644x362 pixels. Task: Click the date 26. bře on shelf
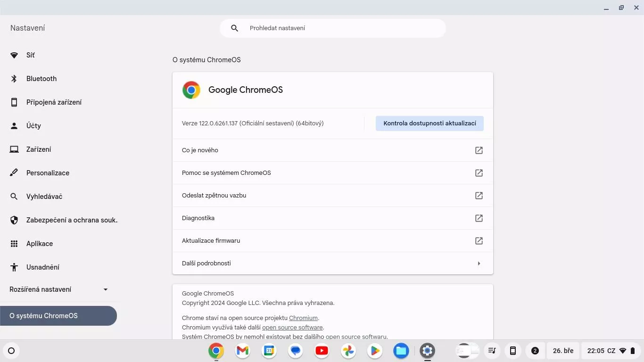point(563,351)
